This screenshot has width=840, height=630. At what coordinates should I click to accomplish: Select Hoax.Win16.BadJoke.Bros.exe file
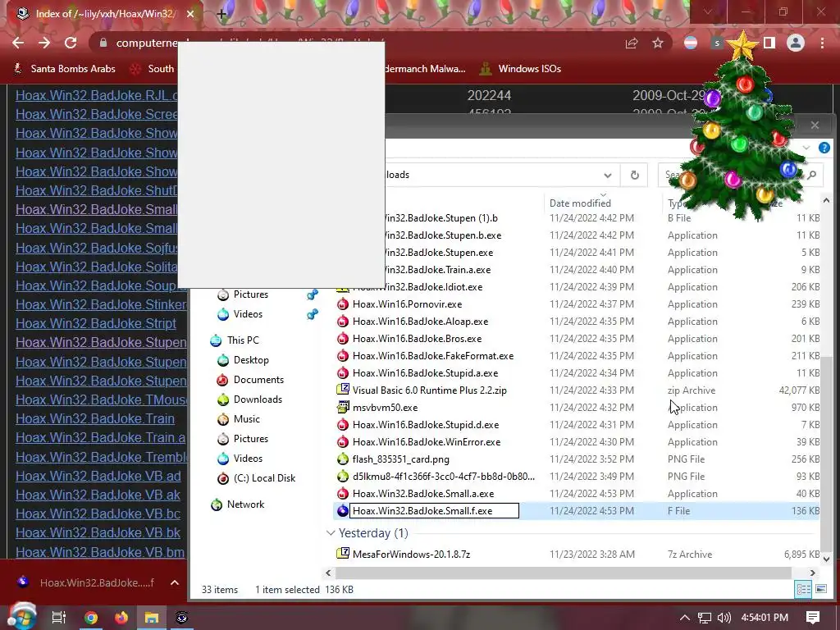click(x=417, y=339)
